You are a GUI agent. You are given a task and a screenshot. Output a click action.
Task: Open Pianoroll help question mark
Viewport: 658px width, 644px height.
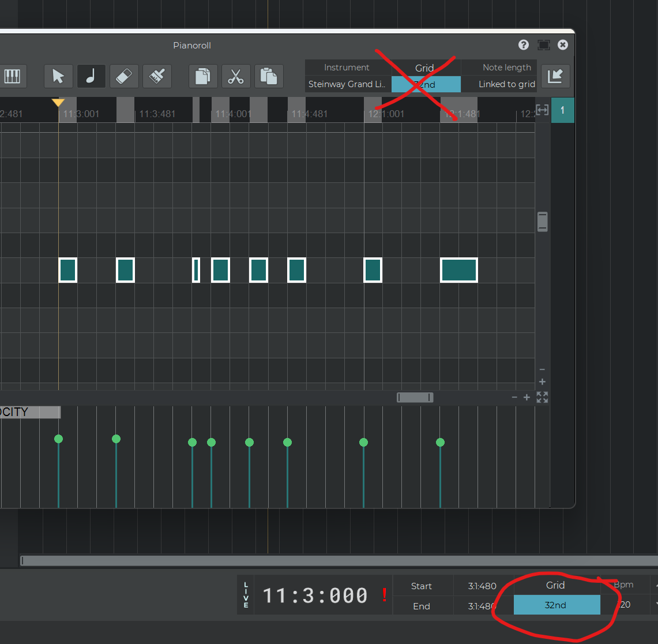tap(524, 45)
